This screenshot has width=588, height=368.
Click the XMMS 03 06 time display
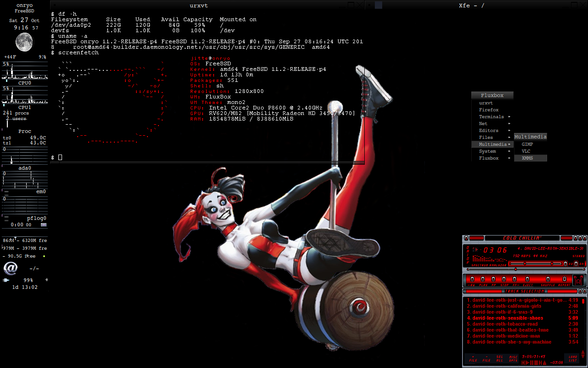[x=495, y=250]
